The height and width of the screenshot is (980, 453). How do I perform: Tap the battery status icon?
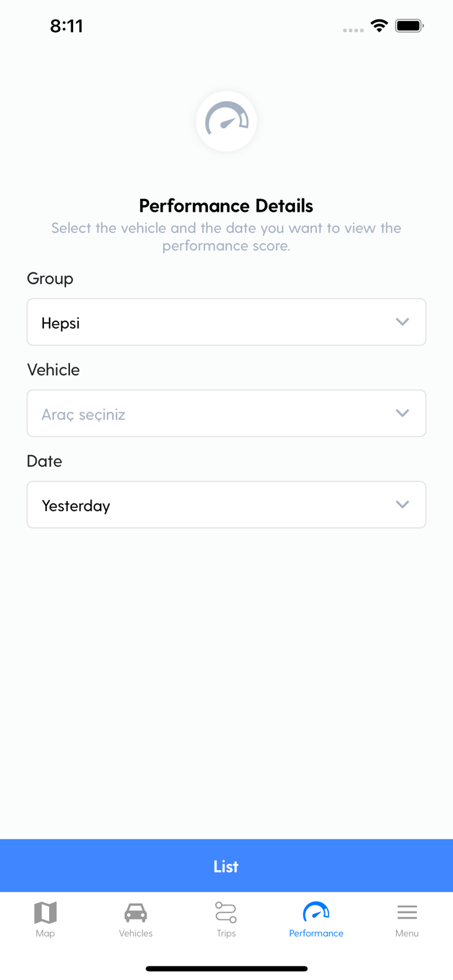tap(409, 26)
